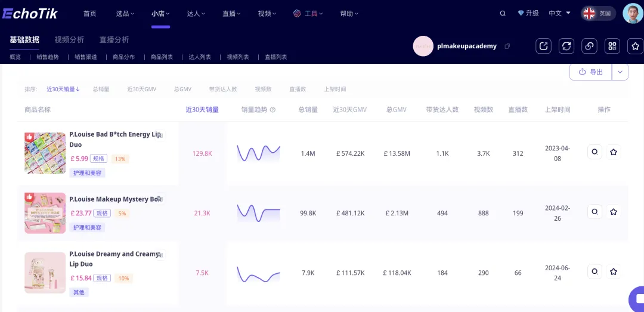This screenshot has height=312, width=644.
Task: Expand the 小店 menu
Action: point(160,14)
